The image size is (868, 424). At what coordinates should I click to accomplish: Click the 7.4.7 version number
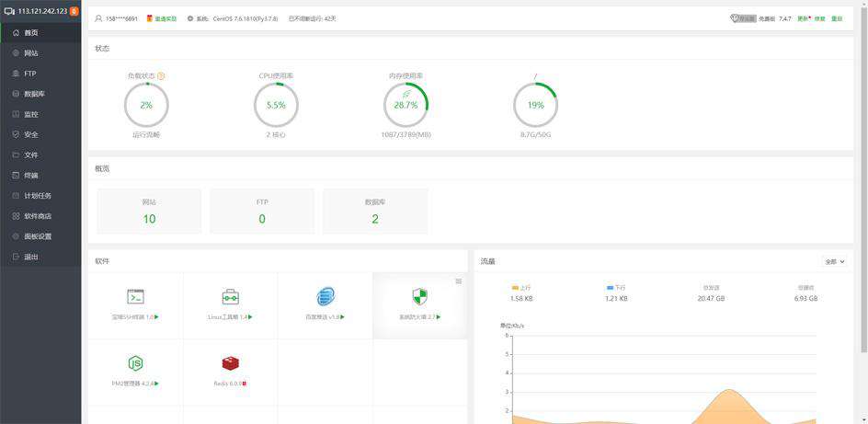pyautogui.click(x=785, y=18)
